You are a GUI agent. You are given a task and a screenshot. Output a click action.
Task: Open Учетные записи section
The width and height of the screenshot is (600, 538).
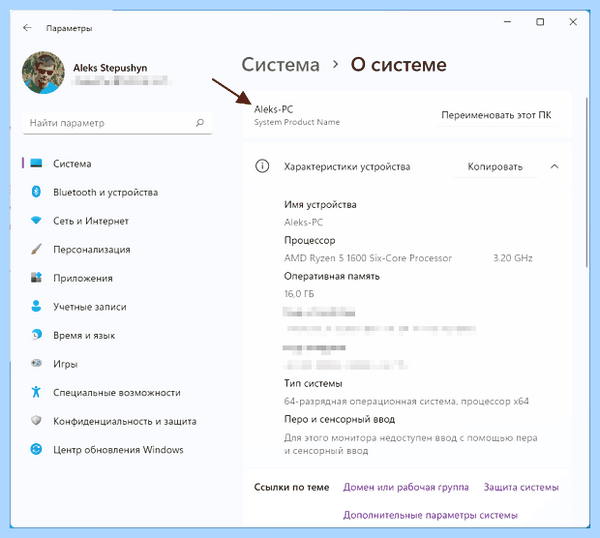[x=90, y=307]
